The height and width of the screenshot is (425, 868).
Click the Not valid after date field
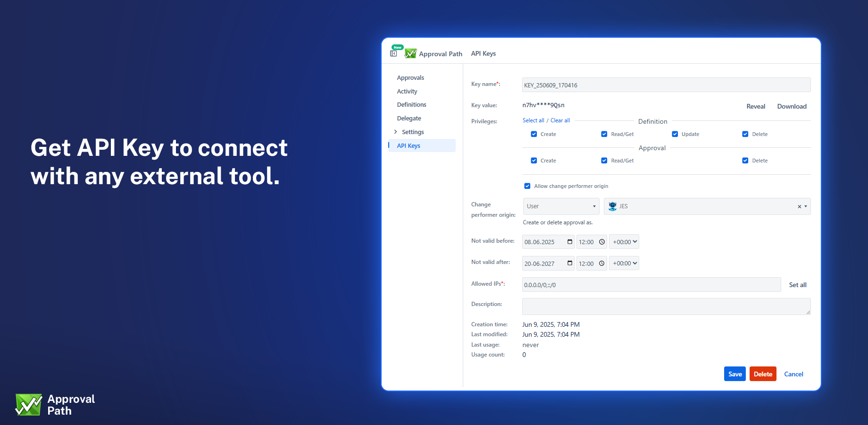(548, 263)
